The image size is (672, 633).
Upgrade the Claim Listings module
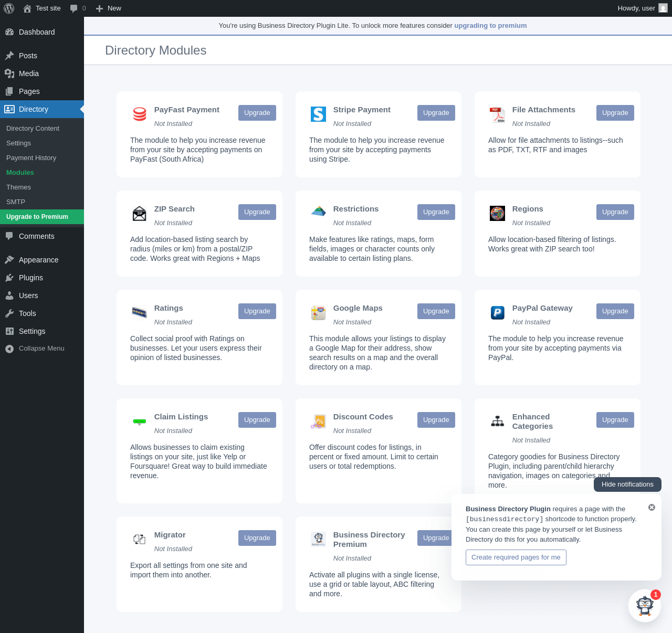[257, 420]
